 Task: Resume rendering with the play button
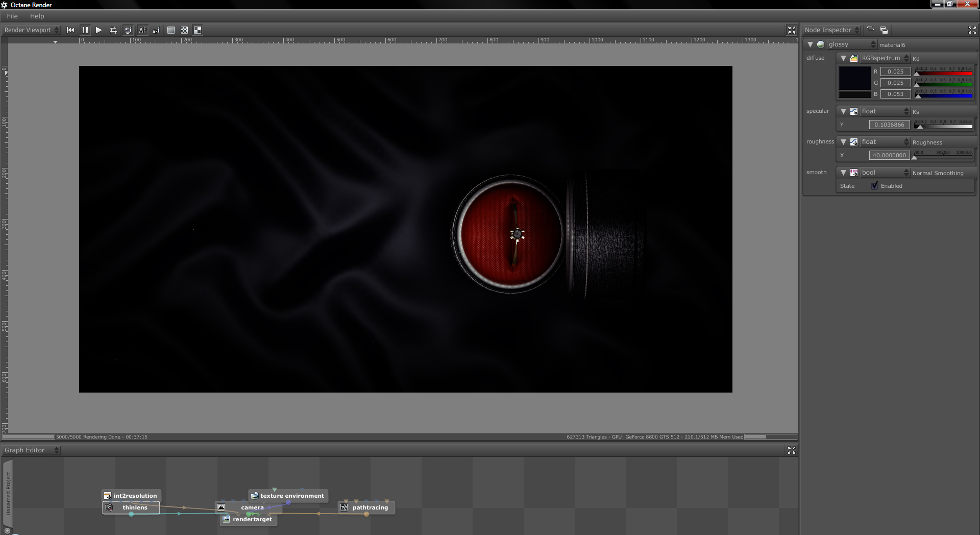pyautogui.click(x=99, y=30)
